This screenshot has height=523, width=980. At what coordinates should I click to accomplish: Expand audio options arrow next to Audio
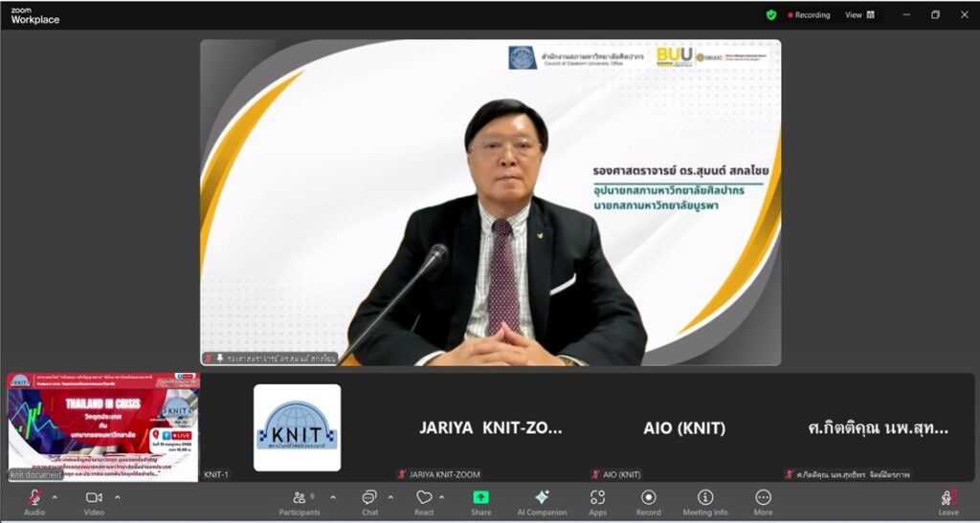pos(55,497)
